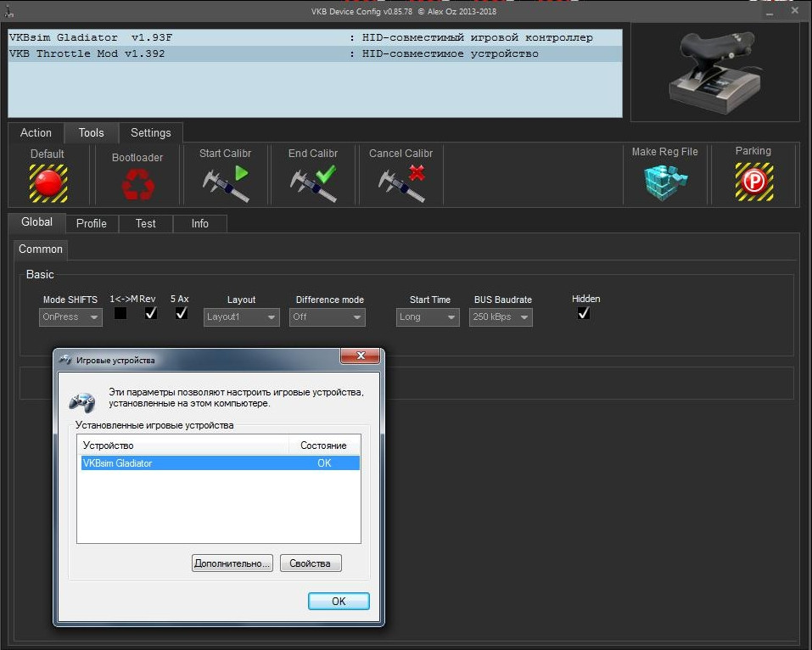
Task: Toggle the 1<->M checkbox
Action: point(120,313)
